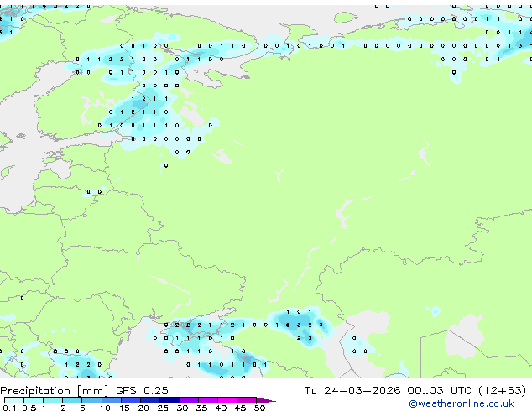Screen dimensions: 532x411
Task: Click the '30' legend scale label
Action: click(x=182, y=408)
